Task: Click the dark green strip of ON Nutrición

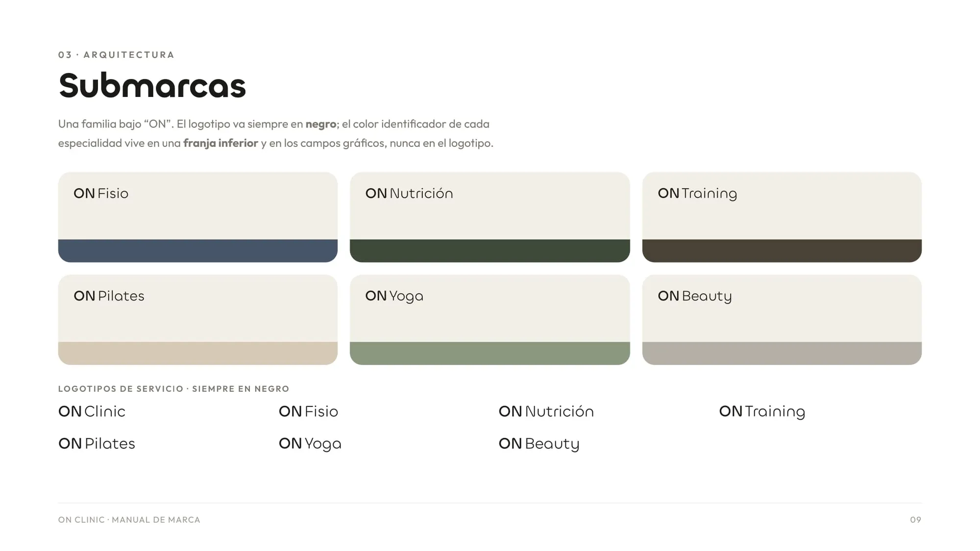Action: tap(490, 251)
